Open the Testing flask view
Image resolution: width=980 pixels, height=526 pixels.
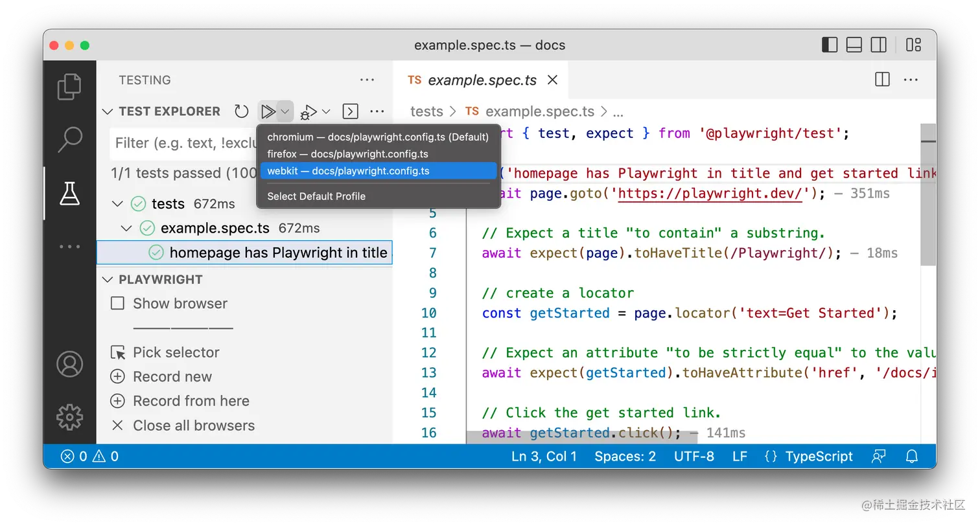[x=69, y=193]
